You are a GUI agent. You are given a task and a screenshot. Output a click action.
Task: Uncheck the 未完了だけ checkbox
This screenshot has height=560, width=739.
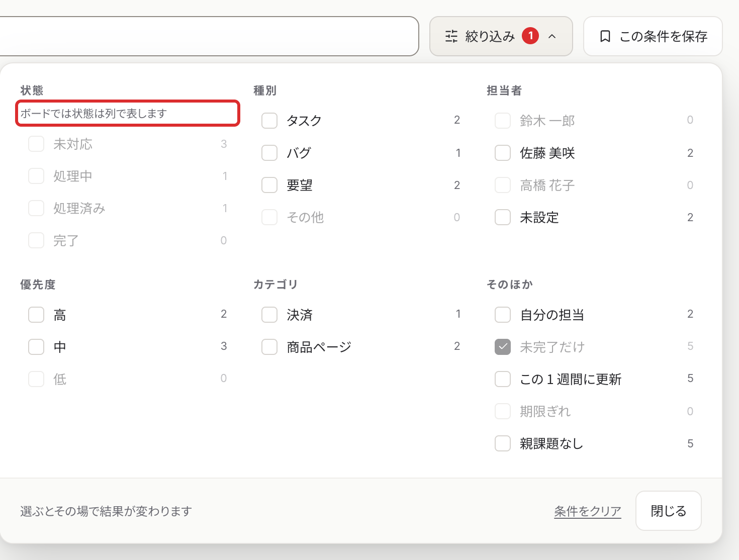coord(503,347)
